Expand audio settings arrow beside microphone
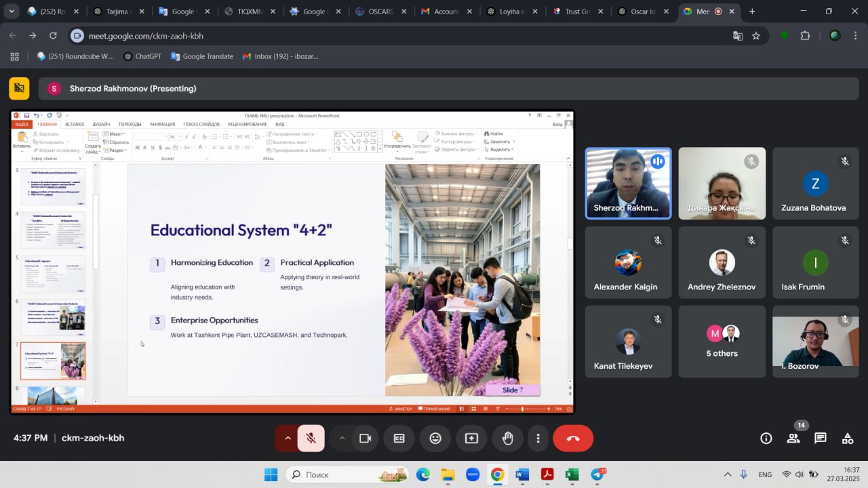The image size is (868, 488). pos(288,439)
